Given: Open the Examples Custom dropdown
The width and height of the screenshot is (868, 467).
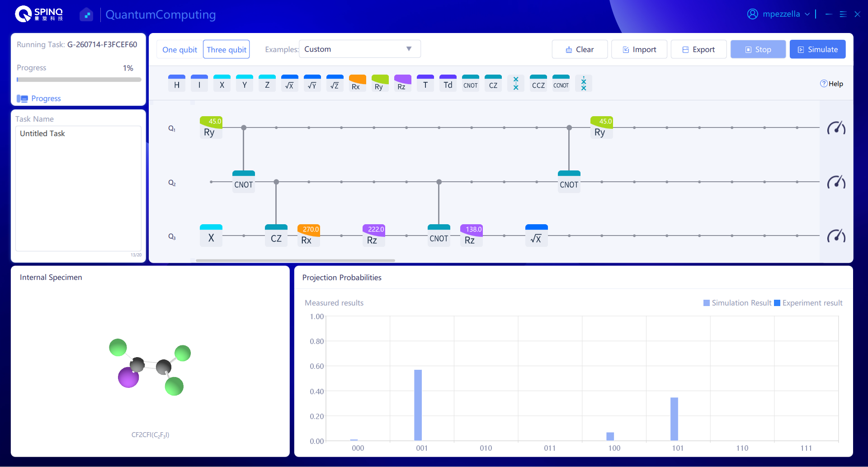Looking at the screenshot, I should [360, 49].
